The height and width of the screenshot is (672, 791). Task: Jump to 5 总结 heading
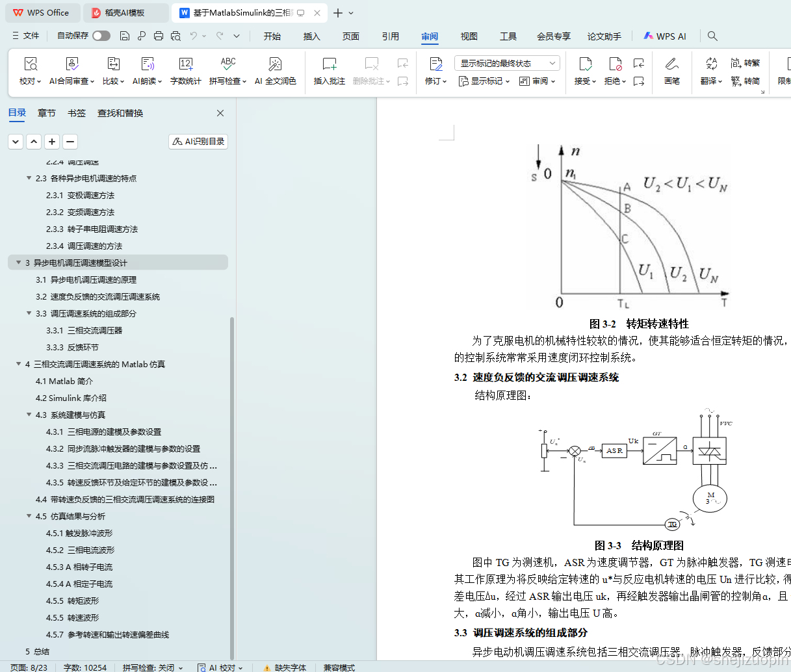pyautogui.click(x=37, y=651)
